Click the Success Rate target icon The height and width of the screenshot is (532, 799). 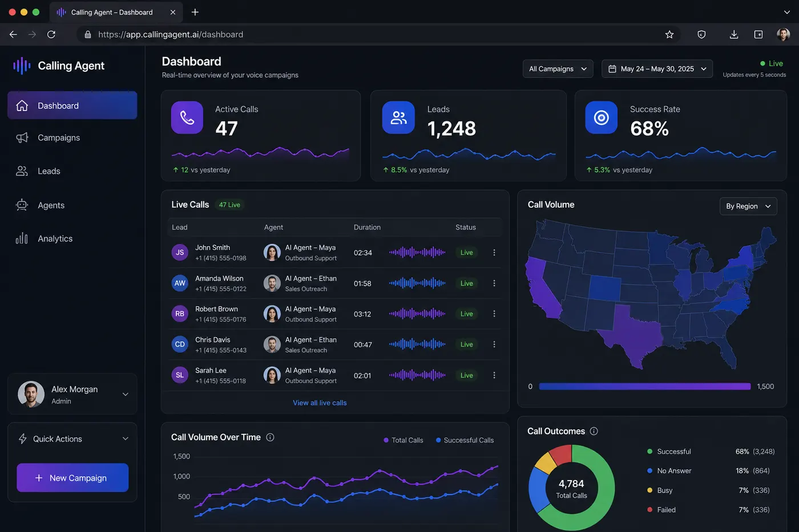tap(602, 117)
